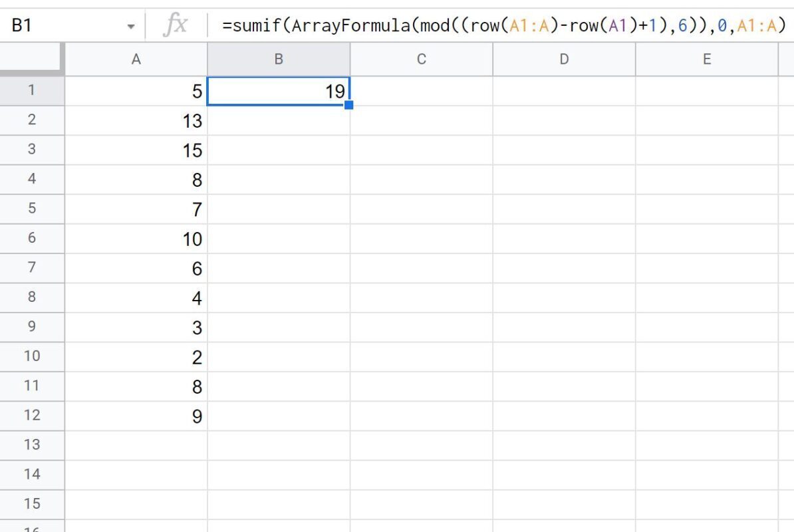Select cell A12 containing 9

point(136,416)
